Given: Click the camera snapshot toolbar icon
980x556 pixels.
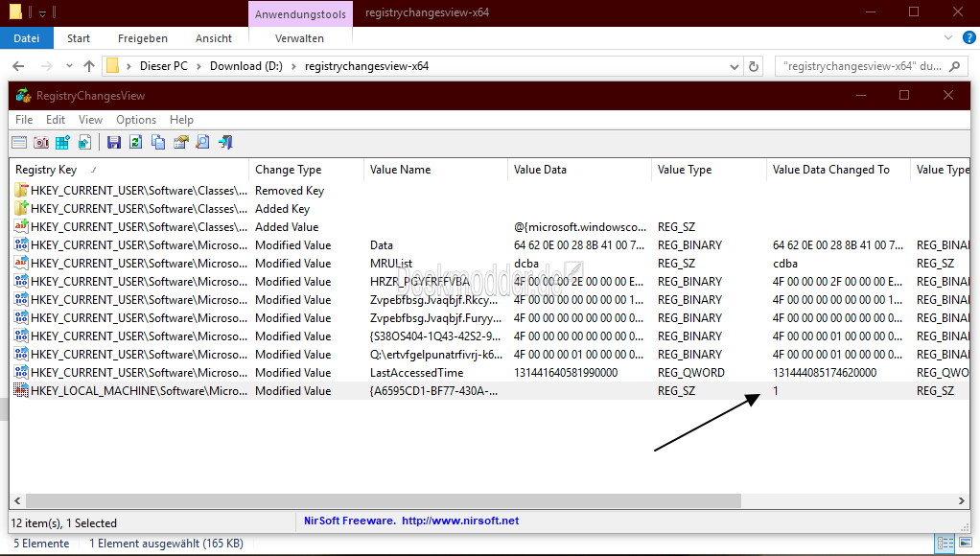Looking at the screenshot, I should click(x=41, y=143).
